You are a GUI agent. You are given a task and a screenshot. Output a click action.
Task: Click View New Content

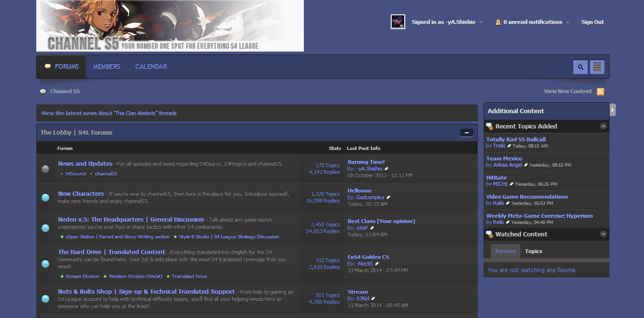click(x=568, y=91)
